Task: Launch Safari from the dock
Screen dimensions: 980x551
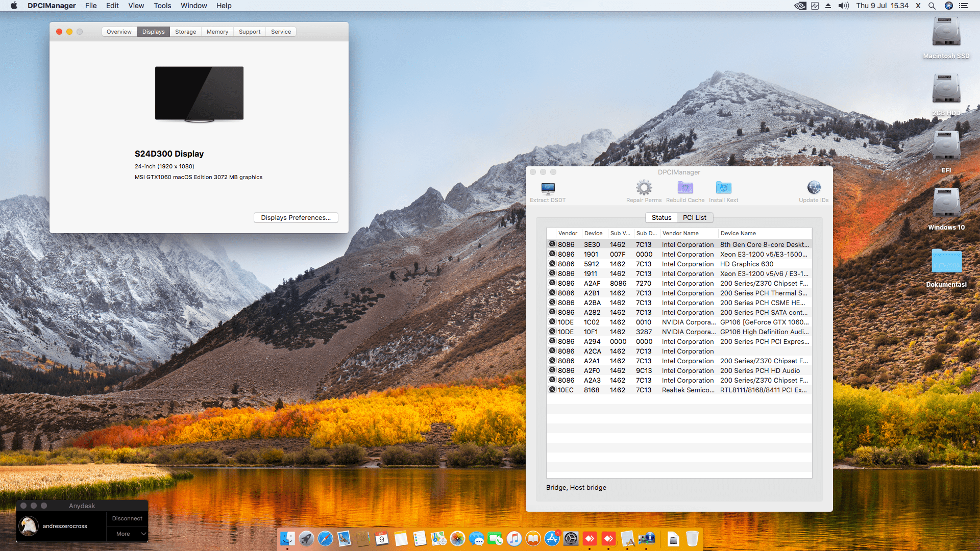Action: point(325,538)
